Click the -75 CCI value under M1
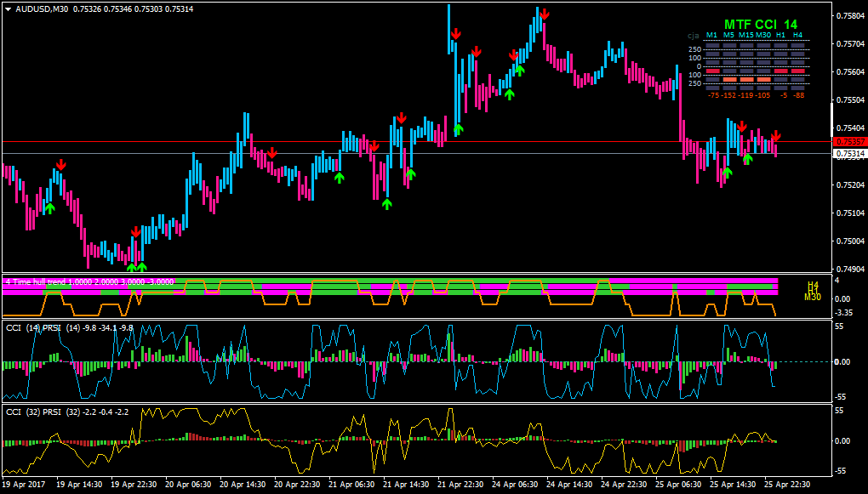The image size is (868, 494). (714, 96)
